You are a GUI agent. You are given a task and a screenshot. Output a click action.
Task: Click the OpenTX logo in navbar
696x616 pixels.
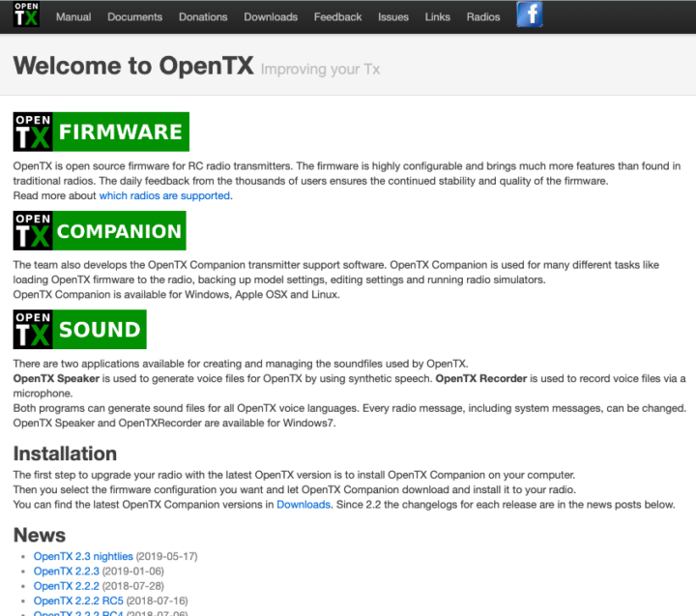[x=26, y=16]
